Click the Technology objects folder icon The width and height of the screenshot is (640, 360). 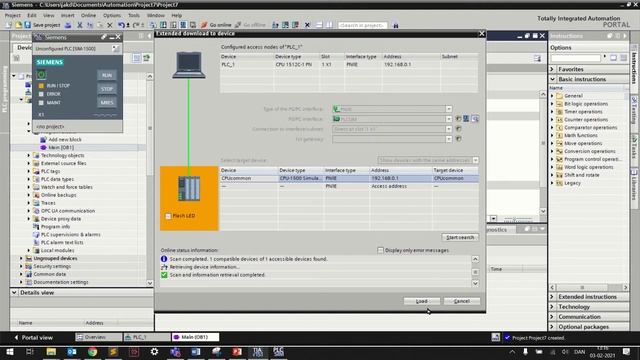(x=36, y=155)
